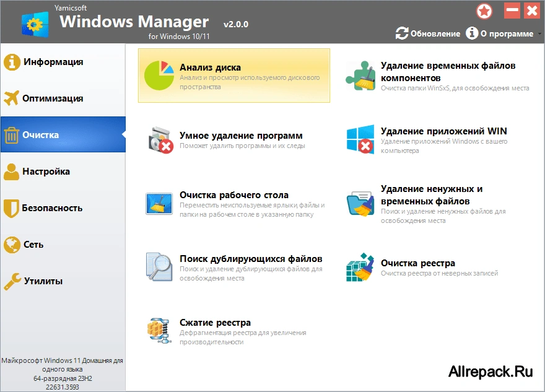
Task: Minimize the Windows Manager window
Action: coord(512,11)
